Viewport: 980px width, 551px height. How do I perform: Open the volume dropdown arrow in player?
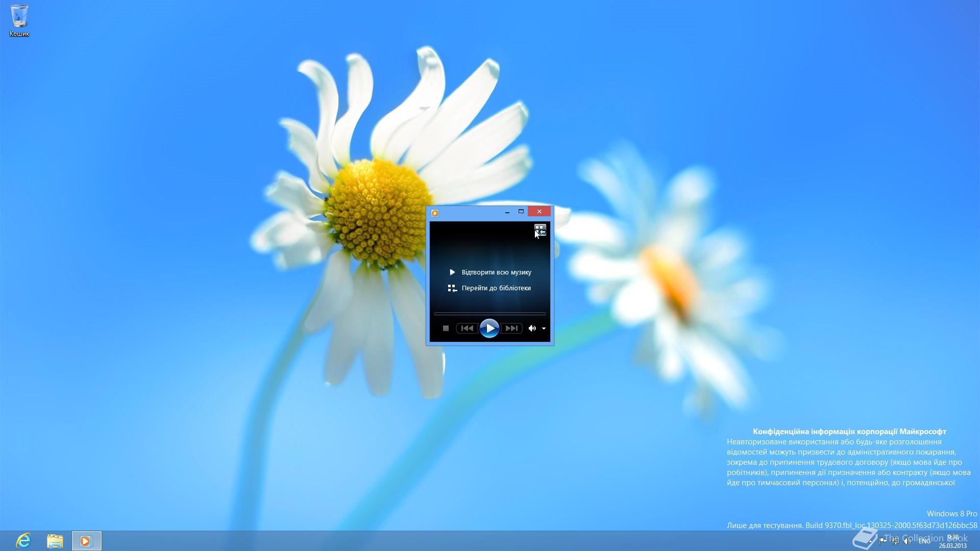click(x=544, y=329)
